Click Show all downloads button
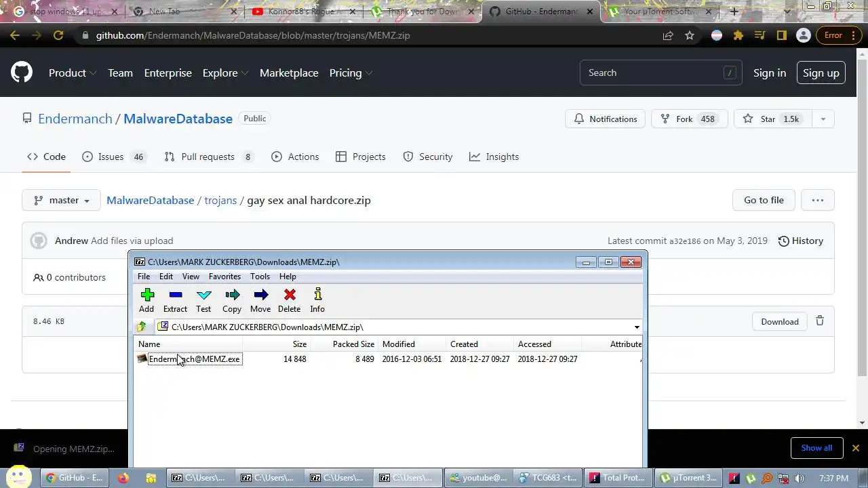868x488 pixels. pyautogui.click(x=816, y=448)
